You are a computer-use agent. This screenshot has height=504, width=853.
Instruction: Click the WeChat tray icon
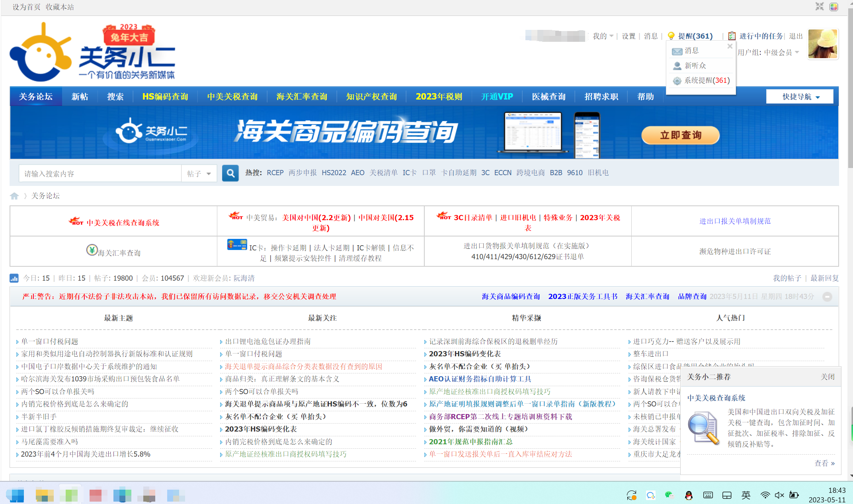670,495
